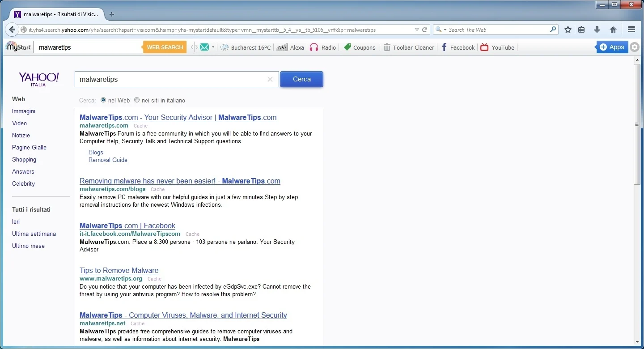
Task: Check the Bucharest 16°C weather widget
Action: [x=246, y=47]
